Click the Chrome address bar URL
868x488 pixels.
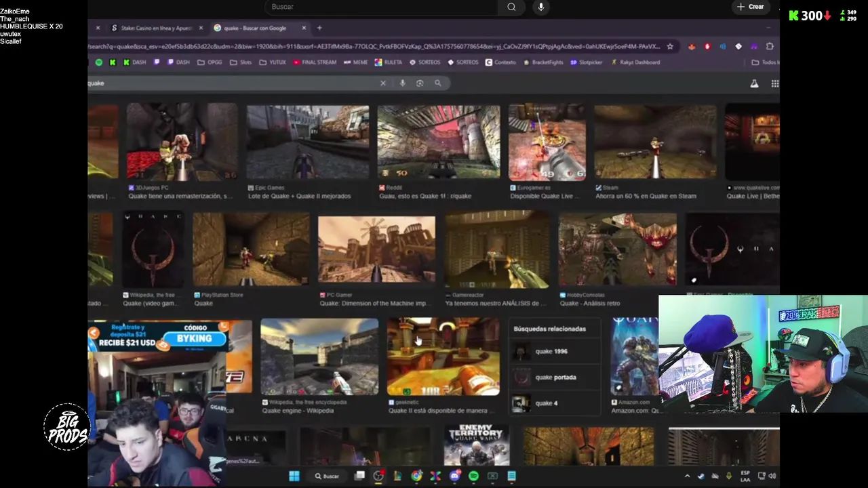click(x=374, y=46)
